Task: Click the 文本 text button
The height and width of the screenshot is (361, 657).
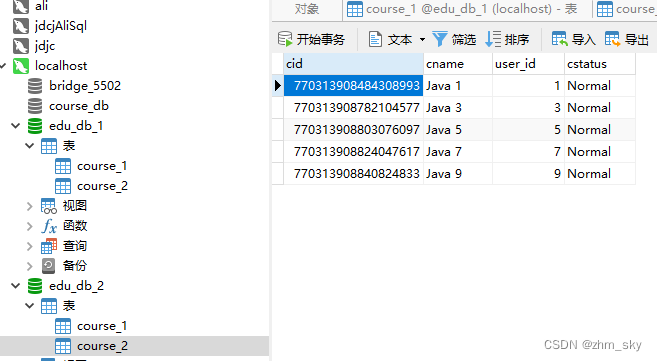Action: coord(391,40)
